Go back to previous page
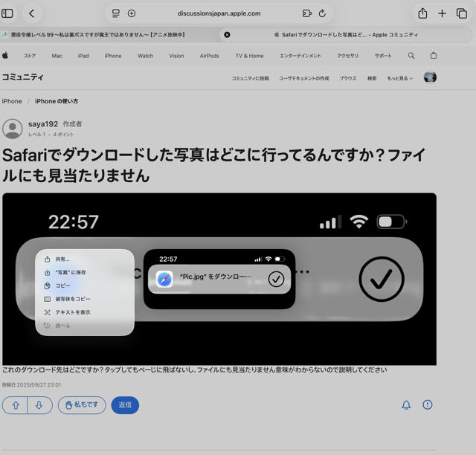Screen dimensions: 476x455 (x=32, y=13)
